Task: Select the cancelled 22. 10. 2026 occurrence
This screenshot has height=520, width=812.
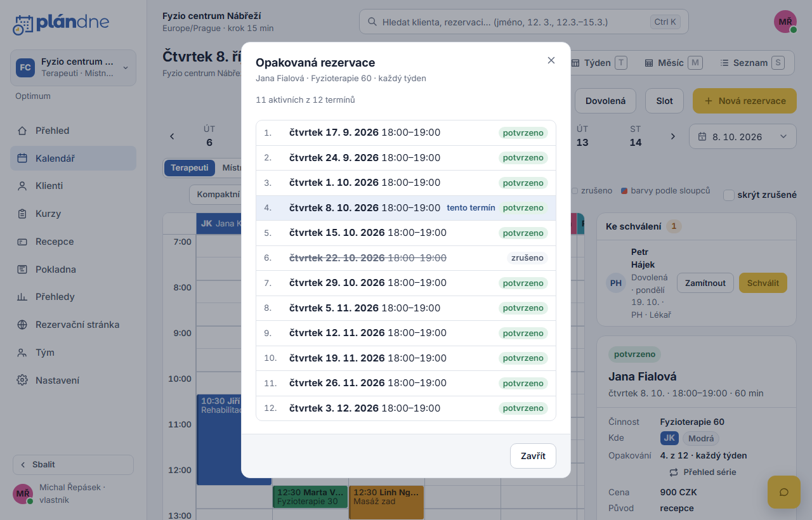Action: click(406, 258)
